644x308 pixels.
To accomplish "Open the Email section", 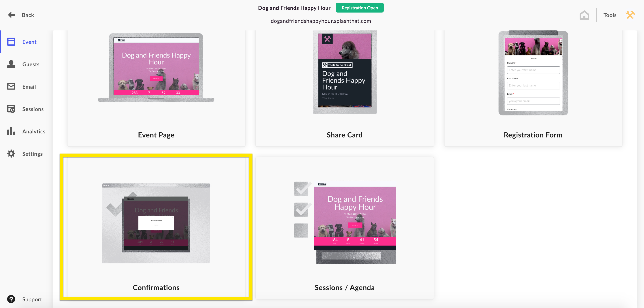I will coord(29,87).
